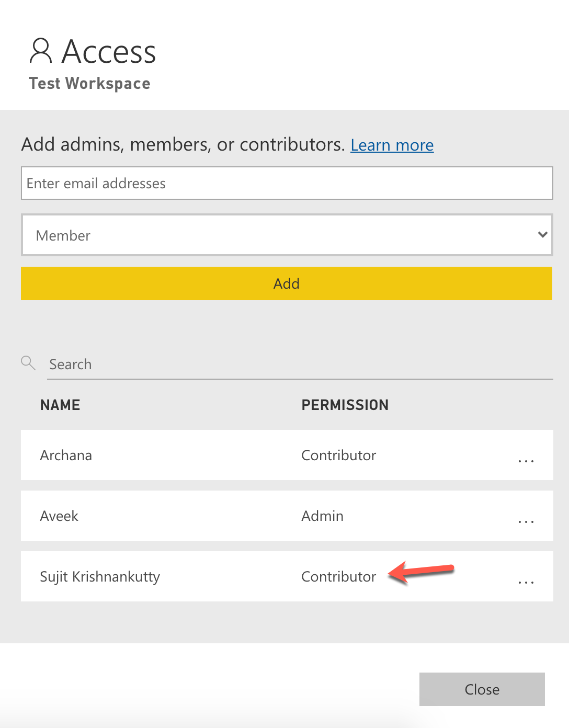Click the Enter email addresses field
569x728 pixels.
coord(287,183)
